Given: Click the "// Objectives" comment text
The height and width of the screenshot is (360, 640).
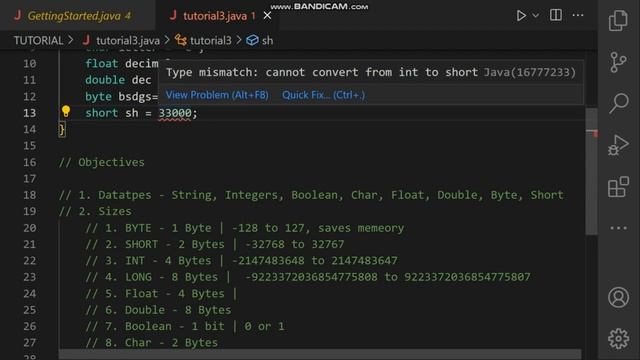Looking at the screenshot, I should [x=102, y=162].
